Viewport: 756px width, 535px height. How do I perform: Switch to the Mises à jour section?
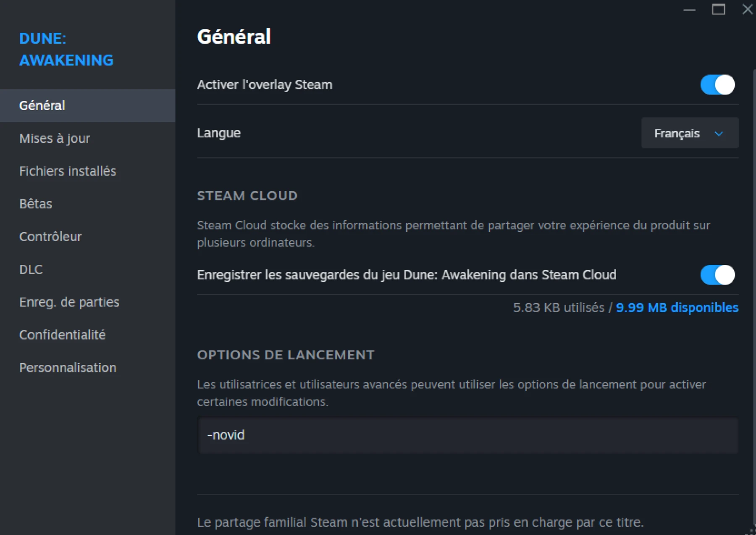click(x=54, y=138)
